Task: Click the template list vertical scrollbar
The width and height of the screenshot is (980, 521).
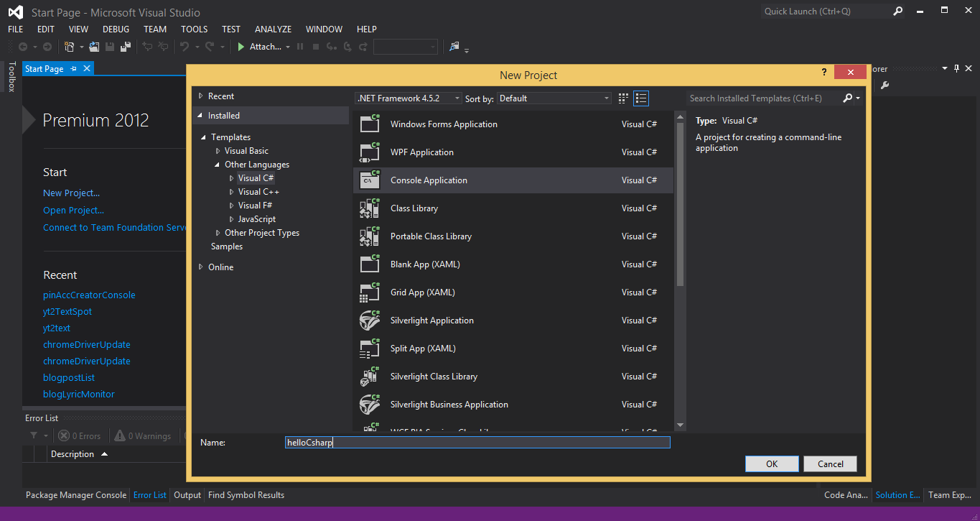Action: (680, 205)
